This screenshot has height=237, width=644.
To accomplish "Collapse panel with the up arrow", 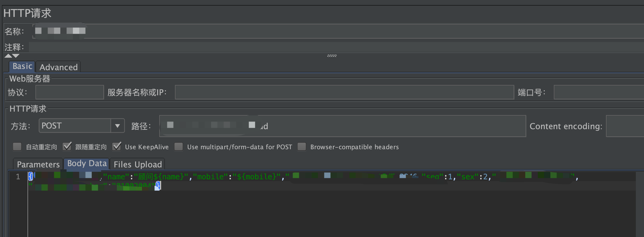I will 8,56.
